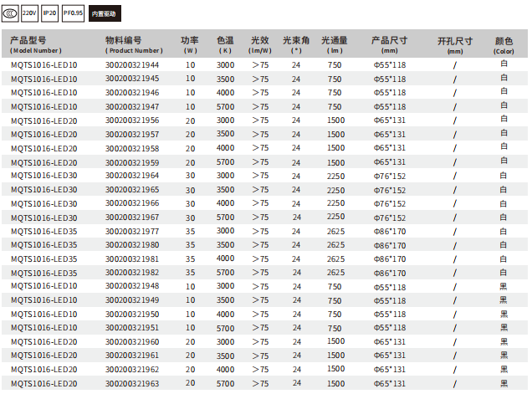Select product number 300200321957

132,135
